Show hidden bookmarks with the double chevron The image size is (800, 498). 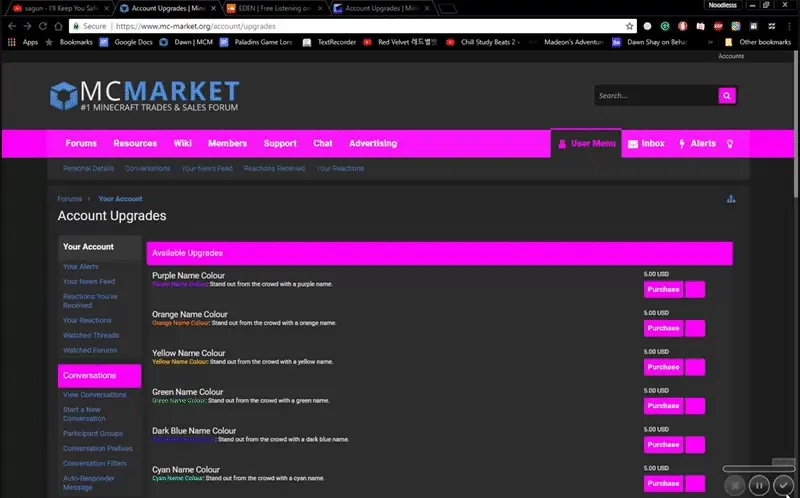click(x=710, y=42)
